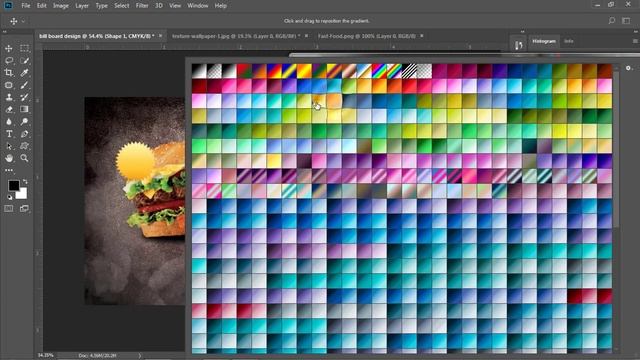
Task: Select the Lasso tool
Action: tap(9, 61)
